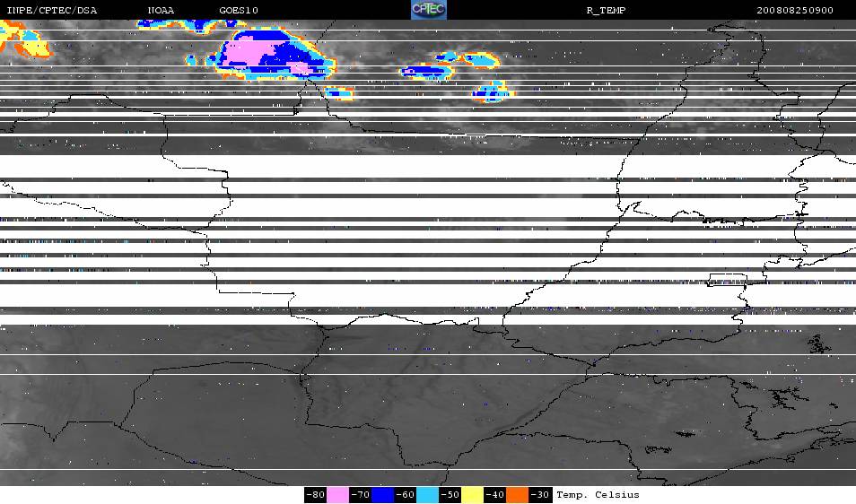Click the -60 legend value

[x=405, y=495]
